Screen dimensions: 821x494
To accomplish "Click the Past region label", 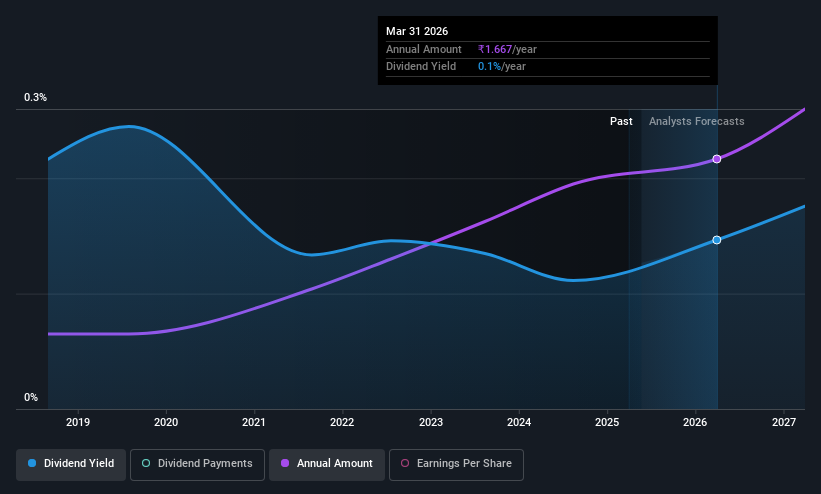I will (621, 122).
